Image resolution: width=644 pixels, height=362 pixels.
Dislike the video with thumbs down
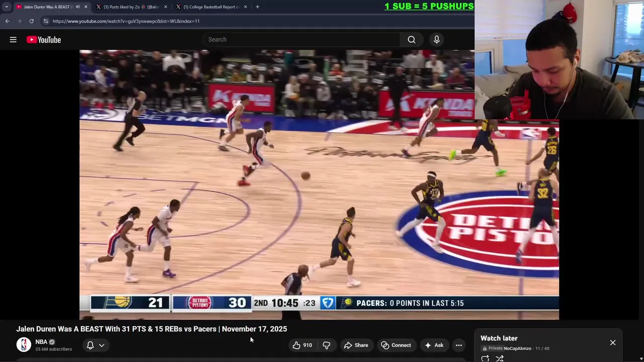click(x=327, y=345)
